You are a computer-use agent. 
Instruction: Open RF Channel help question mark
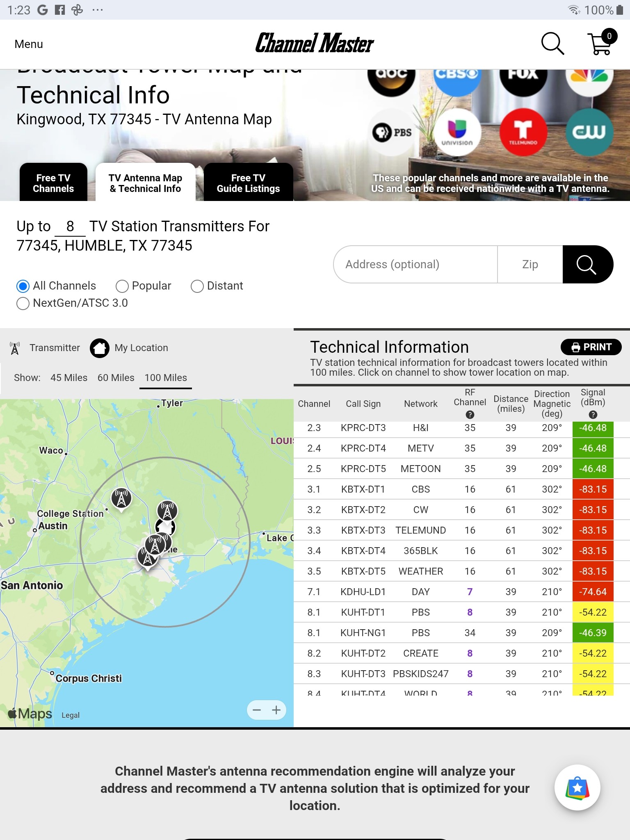click(470, 415)
